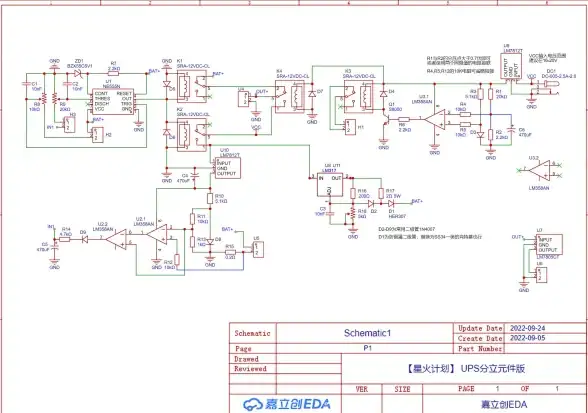The image size is (588, 413).
Task: Click diode D5 next to relay K1
Action: coord(167,84)
